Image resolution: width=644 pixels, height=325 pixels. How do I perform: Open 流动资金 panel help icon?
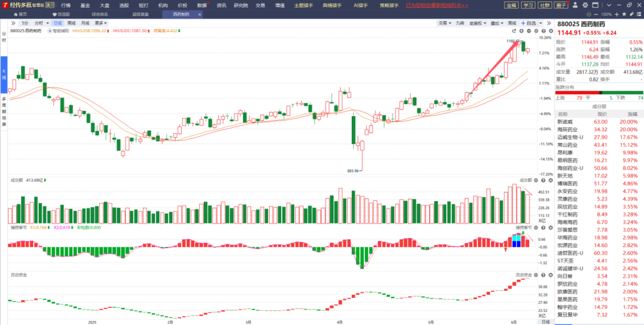point(543,275)
